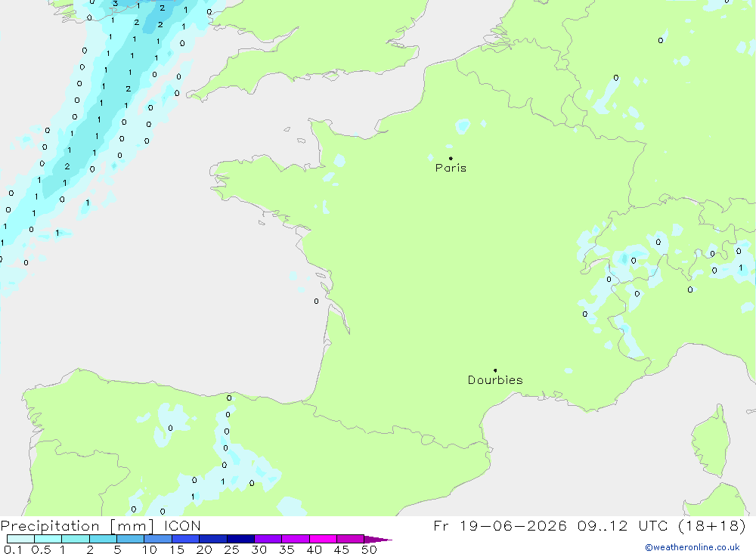Click the Paris city label
The image size is (756, 554).
[x=451, y=168]
